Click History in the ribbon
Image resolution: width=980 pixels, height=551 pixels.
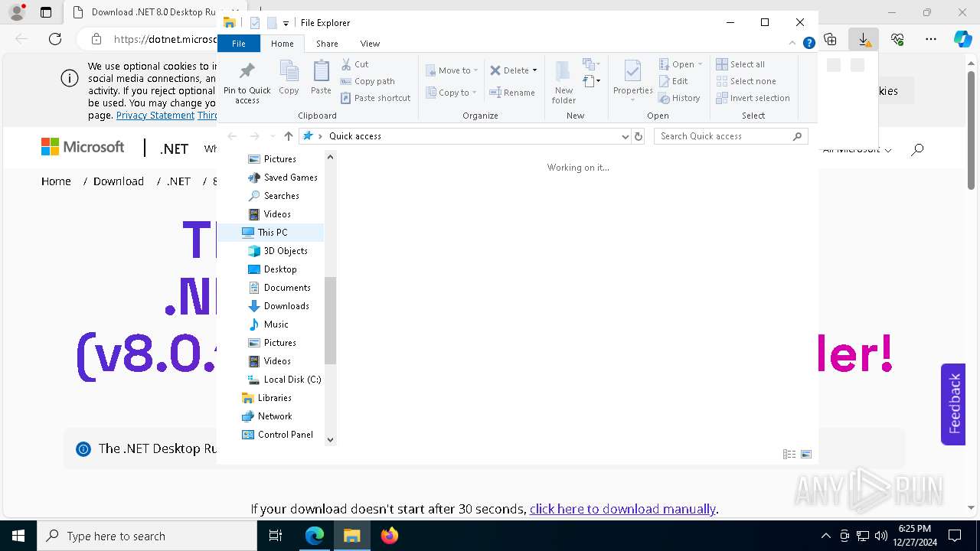tap(679, 98)
